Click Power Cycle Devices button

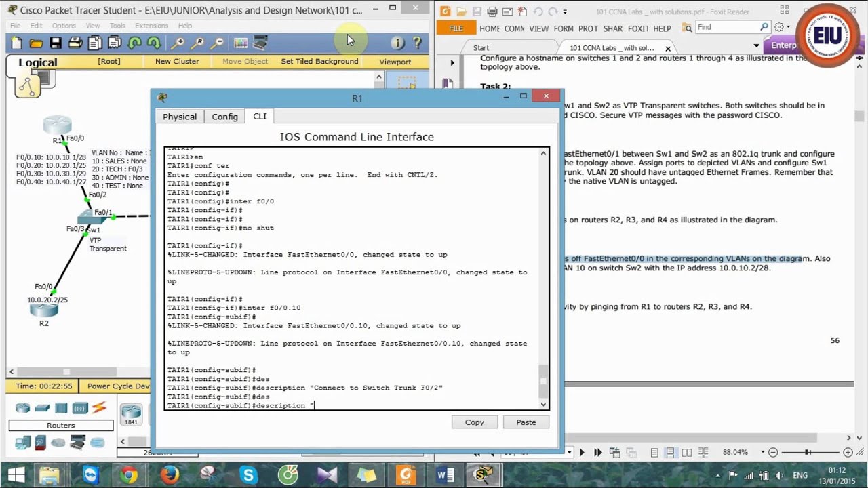(119, 386)
